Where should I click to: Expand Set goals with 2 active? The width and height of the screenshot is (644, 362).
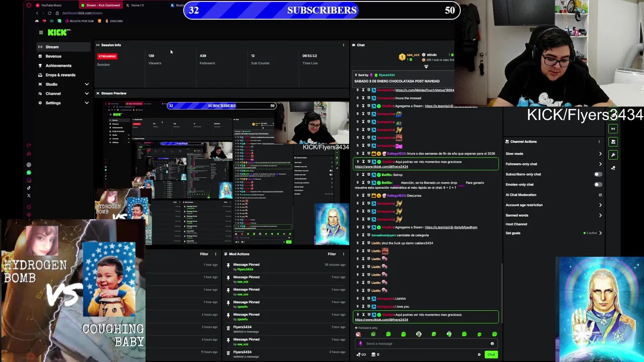[600, 233]
